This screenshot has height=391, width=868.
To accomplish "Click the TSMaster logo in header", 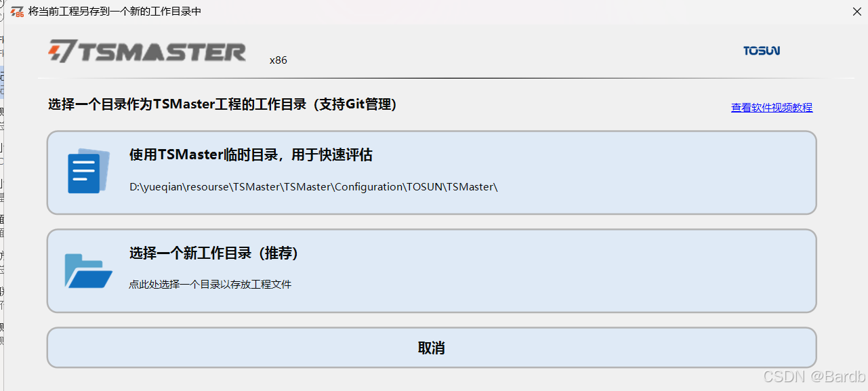I will click(147, 52).
